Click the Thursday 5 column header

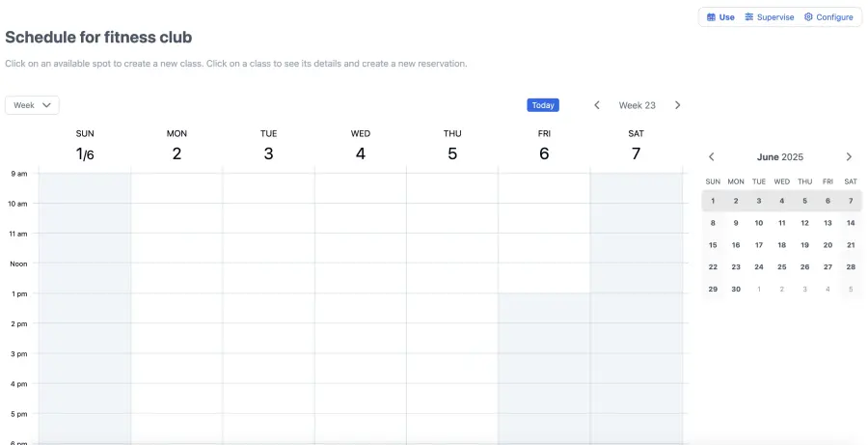pos(452,145)
